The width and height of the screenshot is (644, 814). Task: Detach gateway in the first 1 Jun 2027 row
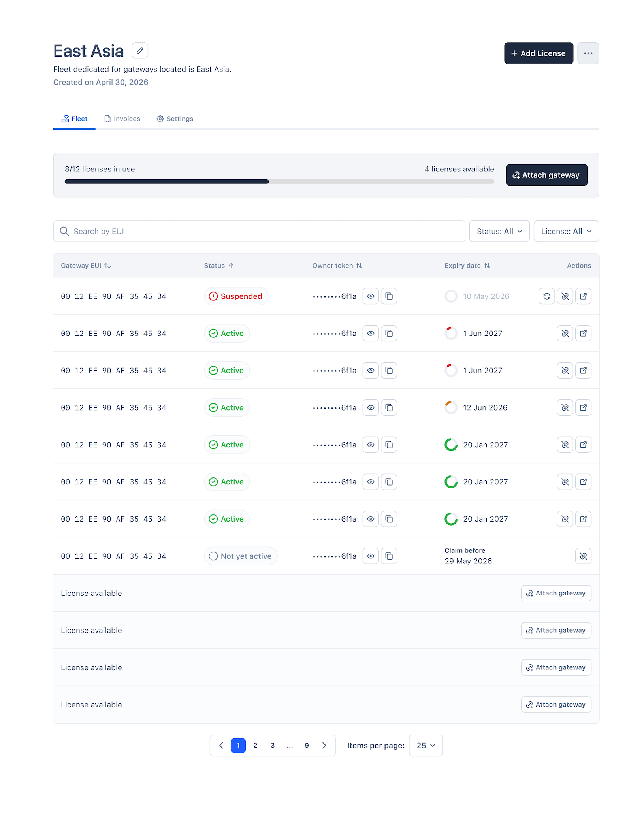pos(565,334)
